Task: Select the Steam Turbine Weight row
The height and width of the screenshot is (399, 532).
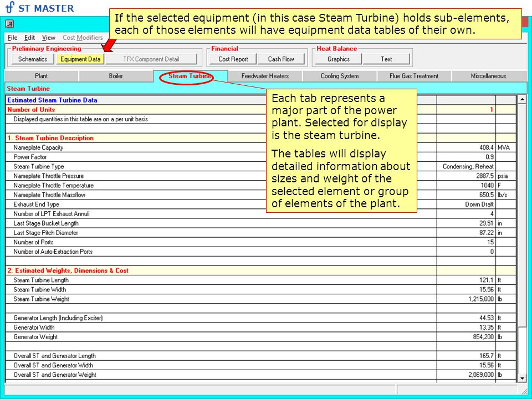Action: click(x=260, y=299)
